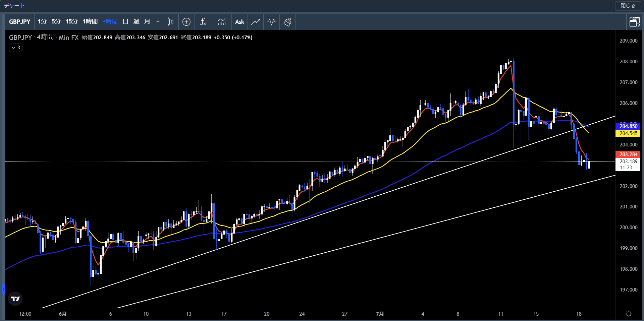Select the brush/paint tool icon
Screen dimensions: 644x321
[287, 22]
